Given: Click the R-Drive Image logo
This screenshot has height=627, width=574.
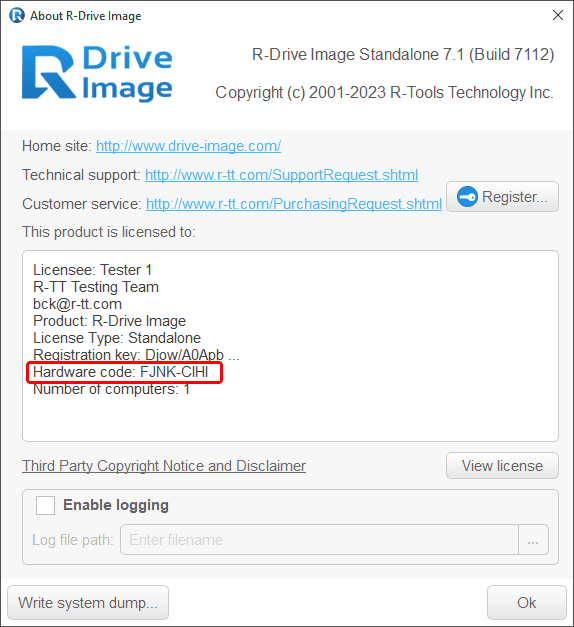Looking at the screenshot, I should [97, 73].
